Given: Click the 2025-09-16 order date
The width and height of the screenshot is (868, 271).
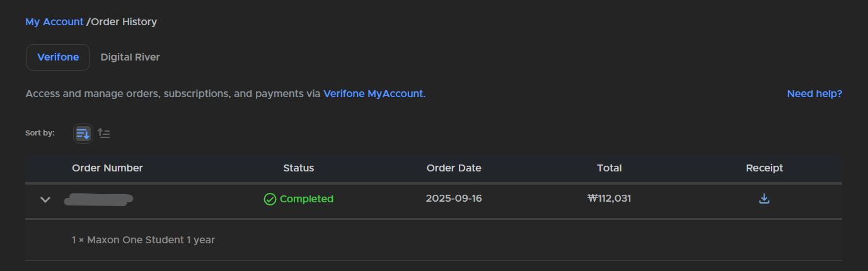Looking at the screenshot, I should click(454, 199).
